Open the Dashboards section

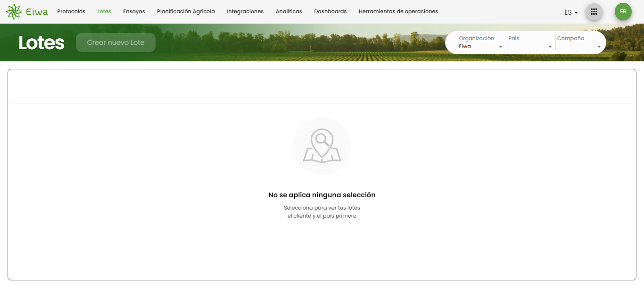330,11
